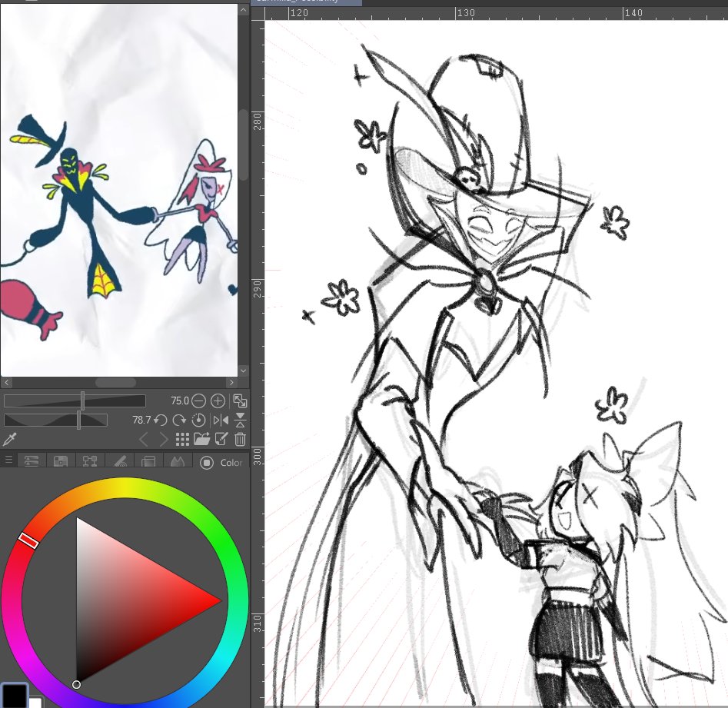Show the previous Sub View image
728x708 pixels.
tap(144, 439)
